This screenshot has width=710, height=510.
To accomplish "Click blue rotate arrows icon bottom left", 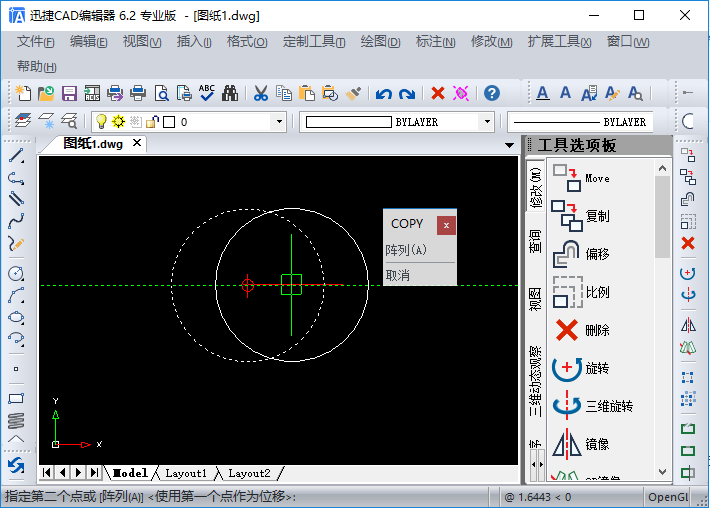I will click(x=16, y=466).
